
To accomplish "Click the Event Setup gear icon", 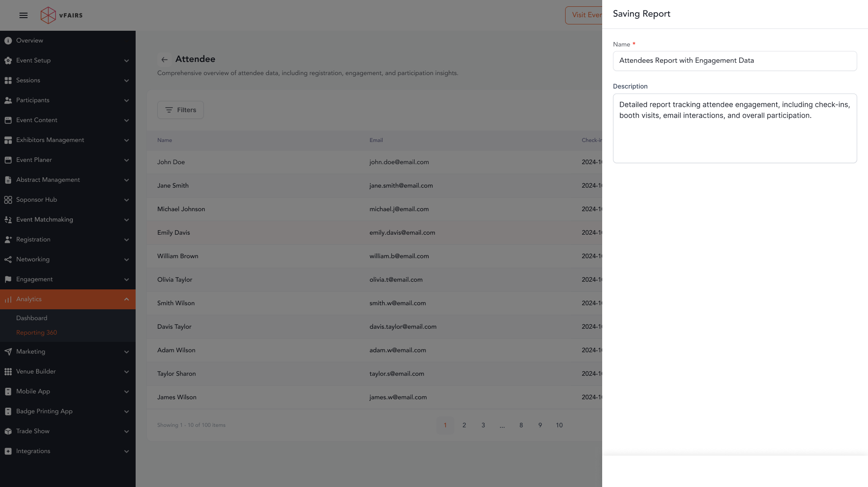I will coord(8,61).
